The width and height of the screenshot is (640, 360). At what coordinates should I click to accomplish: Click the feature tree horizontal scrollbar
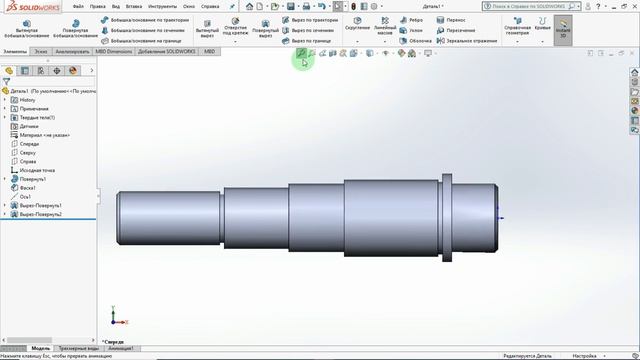29,340
